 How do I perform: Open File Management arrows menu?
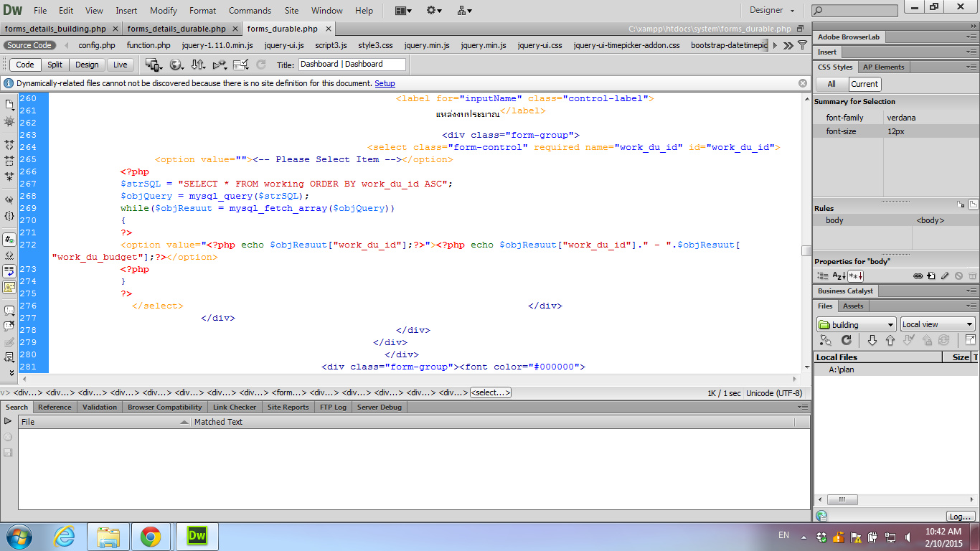pyautogui.click(x=199, y=65)
